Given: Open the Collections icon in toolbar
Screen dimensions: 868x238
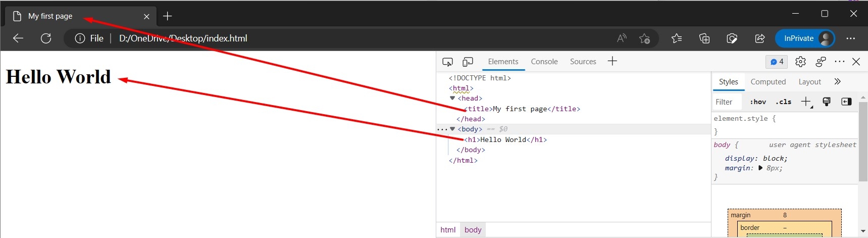Looking at the screenshot, I should (x=704, y=38).
